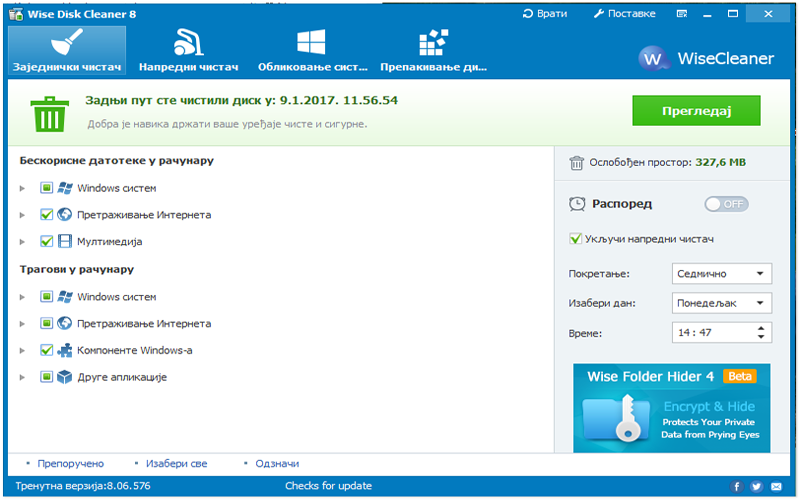
Task: Click the email envelope icon at bottom right
Action: [x=778, y=486]
